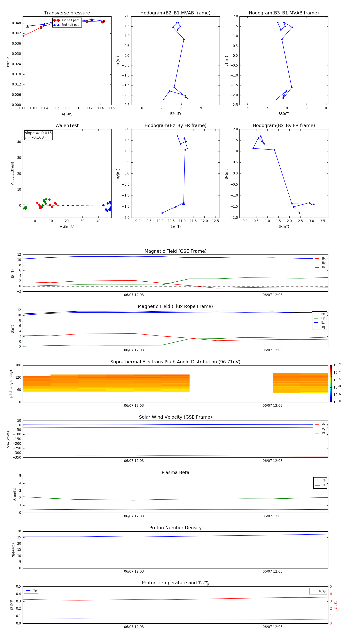Select the '1st half path' legend entry
The height and width of the screenshot is (644, 351).
coord(67,20)
